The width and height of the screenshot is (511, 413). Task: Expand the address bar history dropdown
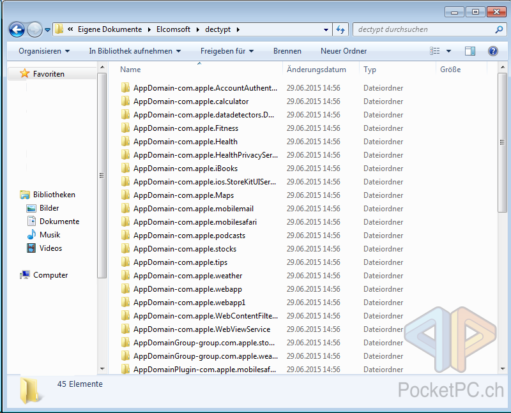[x=326, y=30]
